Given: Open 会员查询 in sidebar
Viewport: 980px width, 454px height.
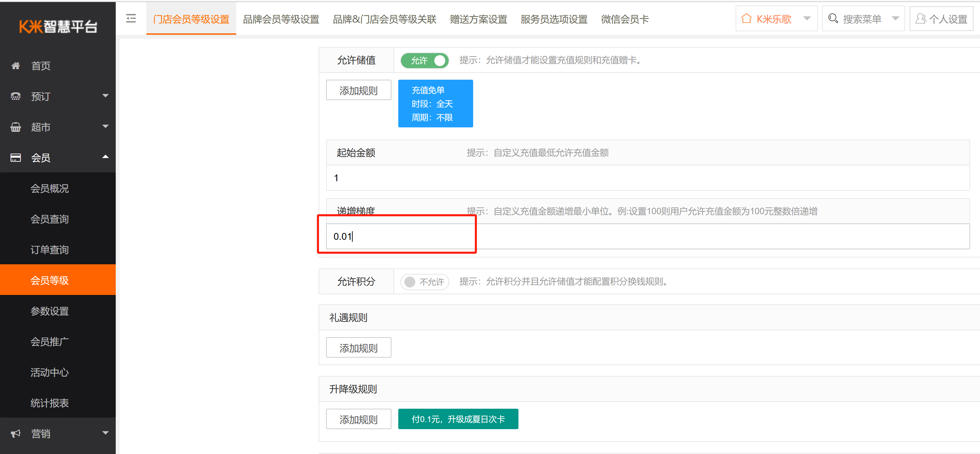Looking at the screenshot, I should click(58, 219).
